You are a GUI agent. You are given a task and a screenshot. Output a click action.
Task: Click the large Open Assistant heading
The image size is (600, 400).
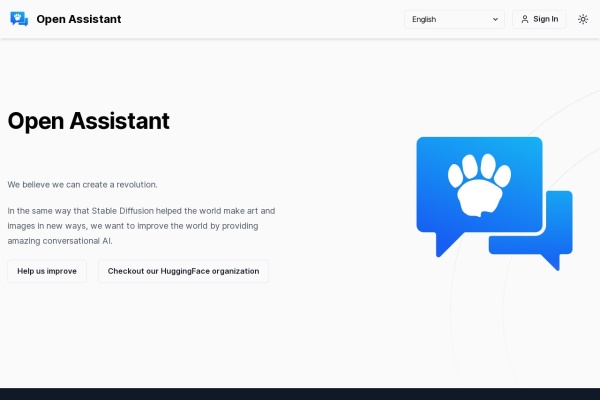88,121
